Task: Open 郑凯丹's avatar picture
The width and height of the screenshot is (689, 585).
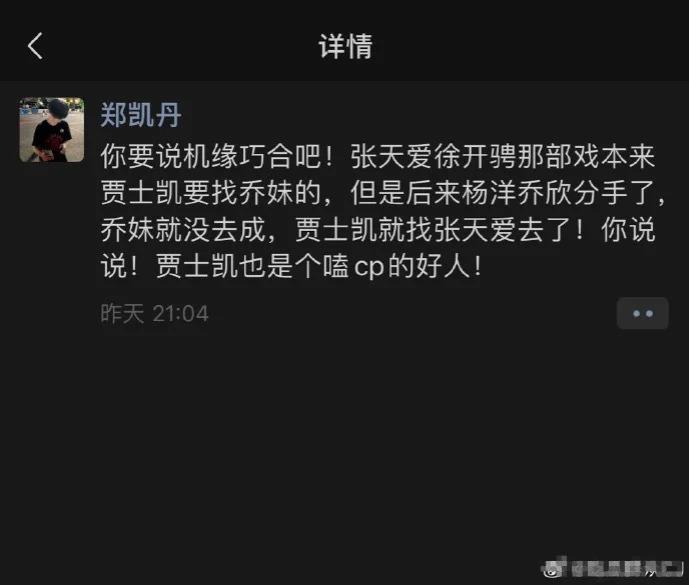Action: 51,130
